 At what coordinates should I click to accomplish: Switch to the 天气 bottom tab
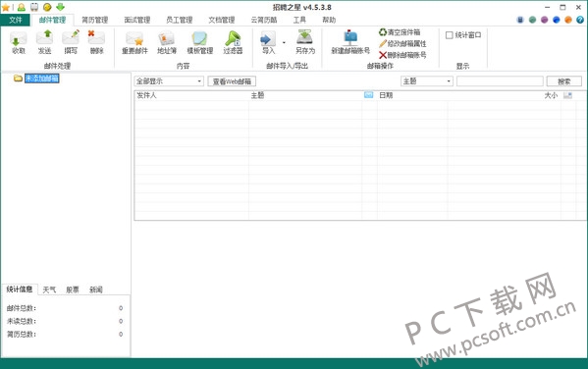(49, 290)
